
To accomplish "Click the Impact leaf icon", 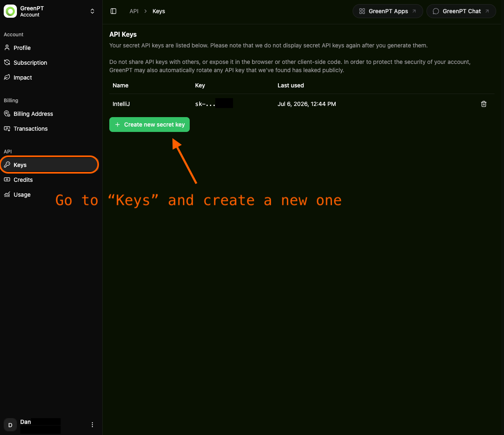I will coord(7,77).
